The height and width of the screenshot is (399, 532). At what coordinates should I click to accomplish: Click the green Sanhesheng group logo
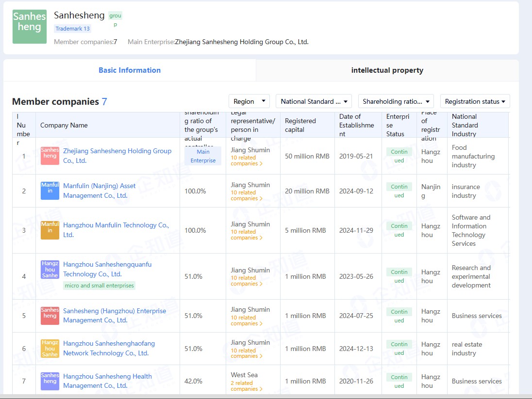(30, 27)
